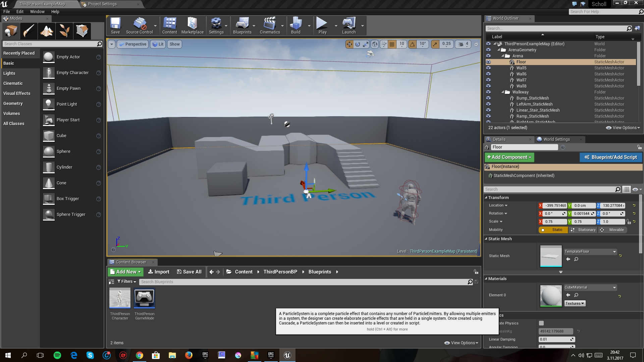
Task: Select the translate gizmo tool in viewport
Action: (350, 44)
